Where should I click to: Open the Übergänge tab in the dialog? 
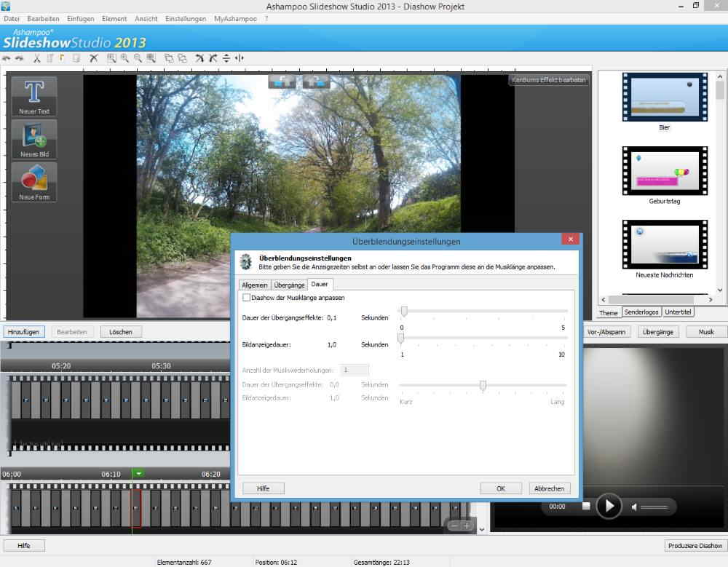pos(289,285)
